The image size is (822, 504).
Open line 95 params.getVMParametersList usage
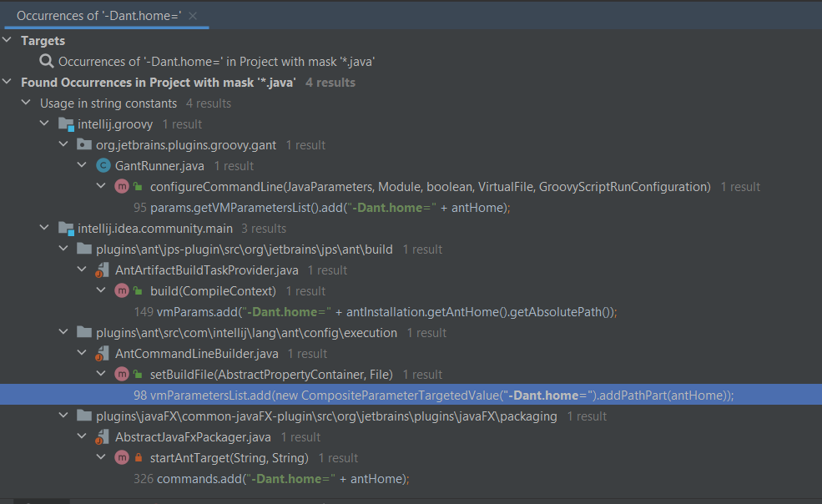(x=322, y=208)
